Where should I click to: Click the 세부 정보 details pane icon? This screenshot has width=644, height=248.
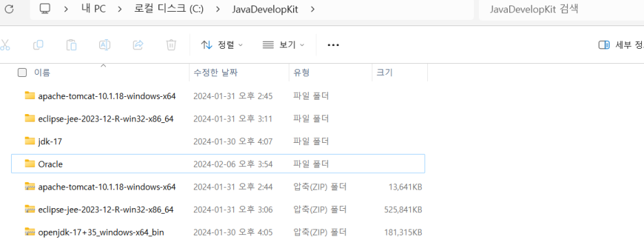(x=604, y=45)
